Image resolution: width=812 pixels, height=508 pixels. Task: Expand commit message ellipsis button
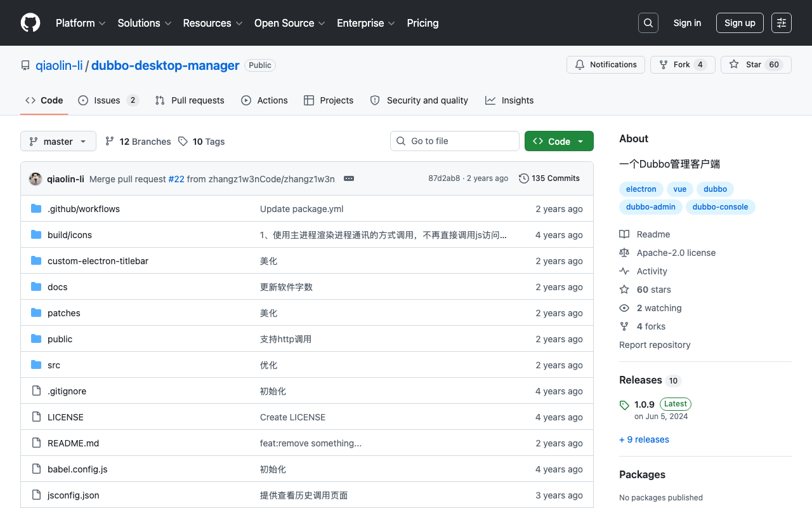pyautogui.click(x=349, y=178)
